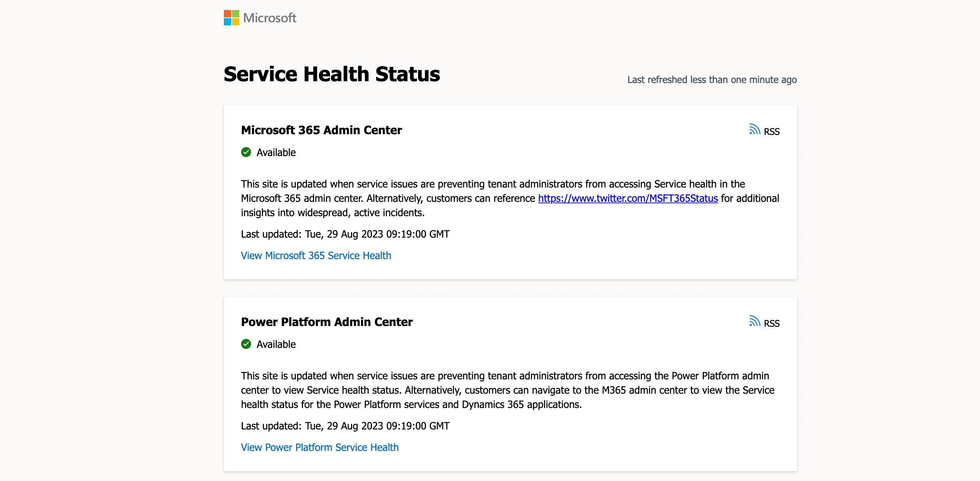Click Last updated timestamp in Power Platform card
Viewport: 980px width, 481px height.
[x=345, y=426]
